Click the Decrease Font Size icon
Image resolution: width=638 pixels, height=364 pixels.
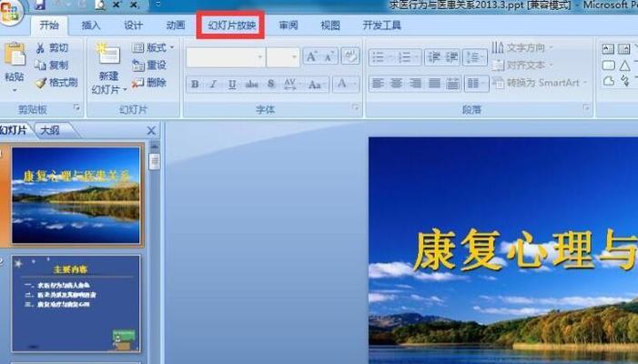[x=329, y=57]
